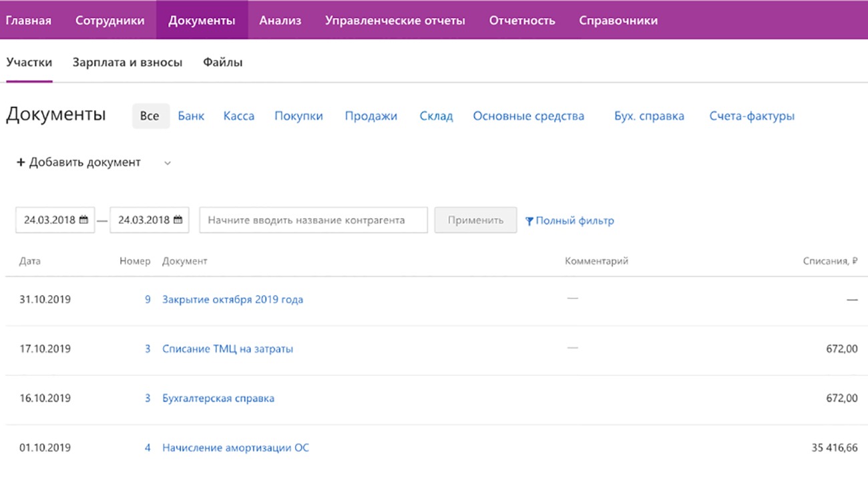Click the plus icon to add document

pyautogui.click(x=21, y=162)
